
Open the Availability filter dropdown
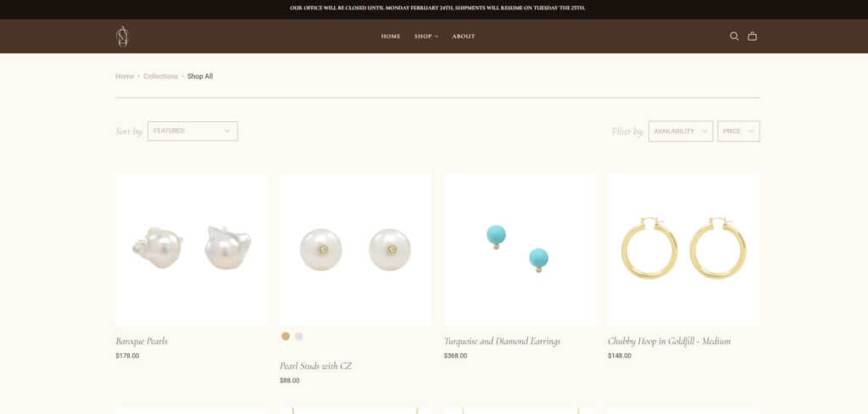[681, 131]
